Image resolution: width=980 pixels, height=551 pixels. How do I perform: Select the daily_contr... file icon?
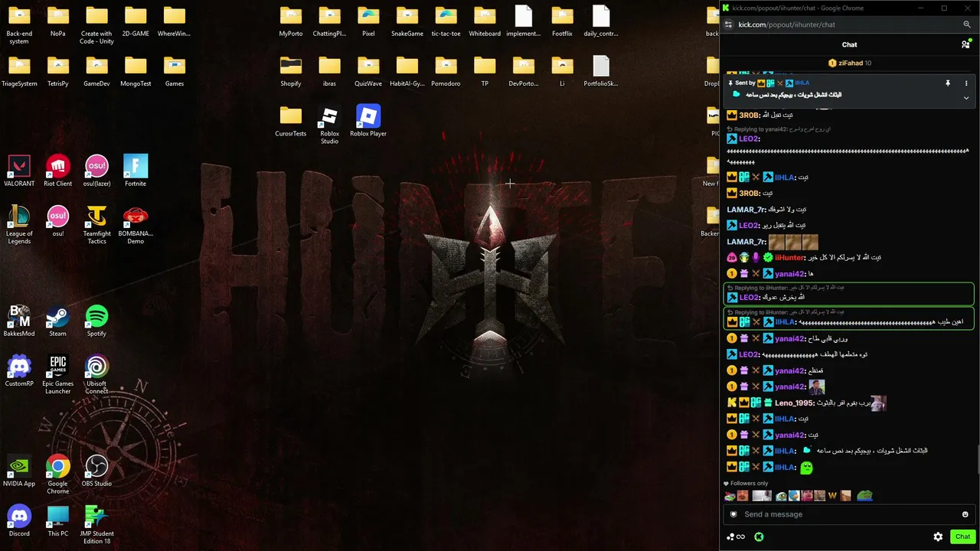pyautogui.click(x=601, y=21)
